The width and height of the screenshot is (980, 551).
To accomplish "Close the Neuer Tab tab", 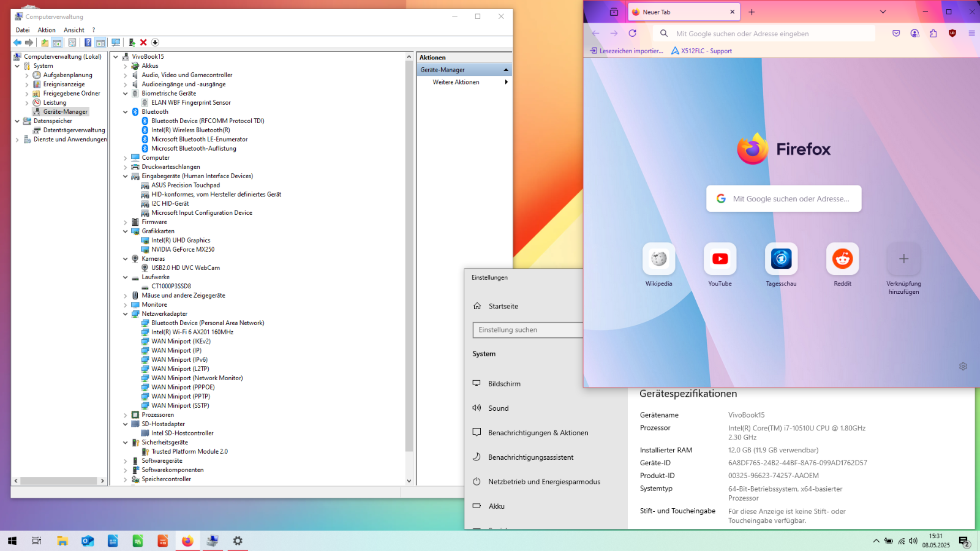I will 732,12.
